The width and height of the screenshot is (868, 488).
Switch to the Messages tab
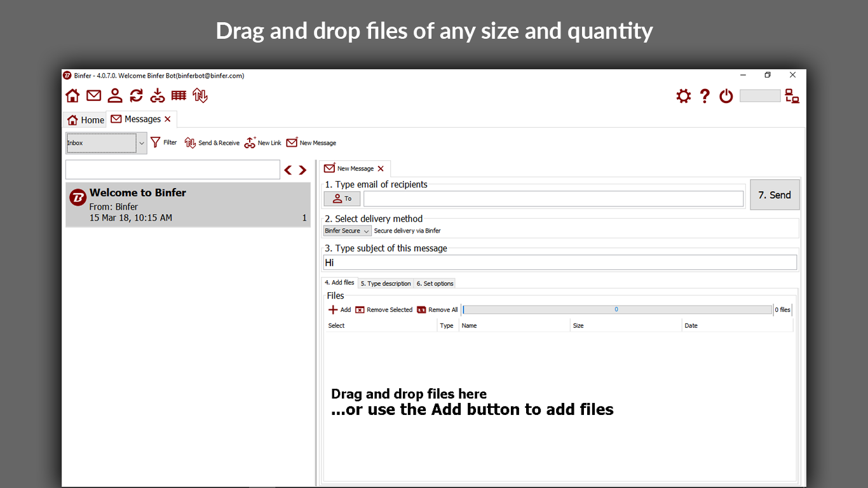point(142,119)
